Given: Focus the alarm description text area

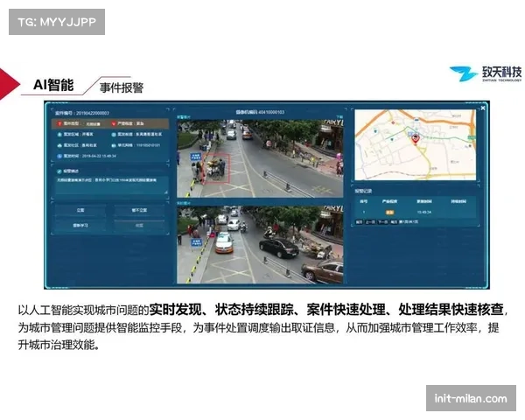Looking at the screenshot, I should tap(111, 185).
